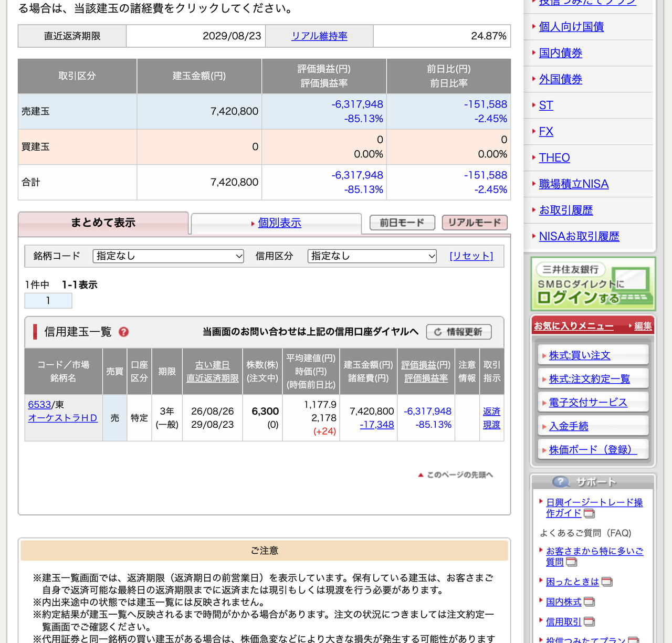
Task: Enable 前日モード
Action: coord(402,223)
